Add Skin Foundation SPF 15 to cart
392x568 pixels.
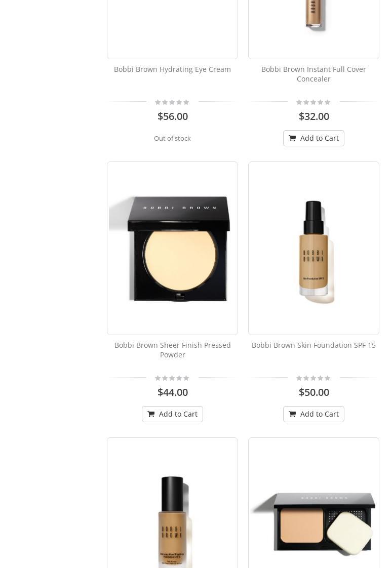pyautogui.click(x=313, y=414)
